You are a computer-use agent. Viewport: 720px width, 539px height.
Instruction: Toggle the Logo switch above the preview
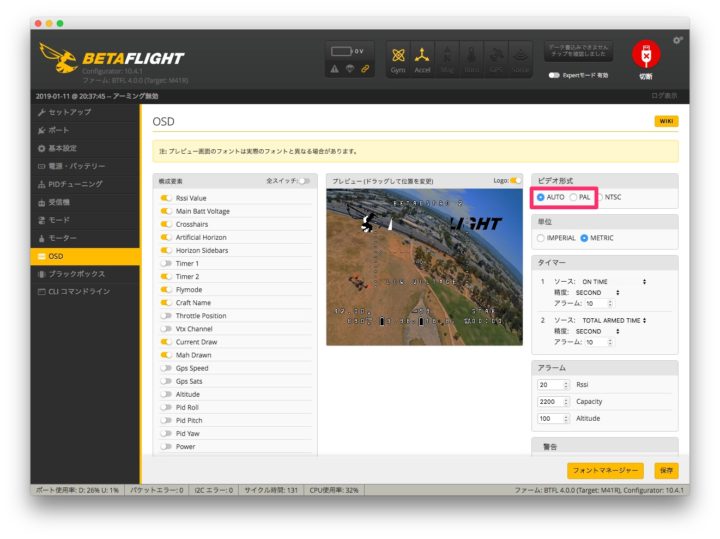(x=515, y=181)
